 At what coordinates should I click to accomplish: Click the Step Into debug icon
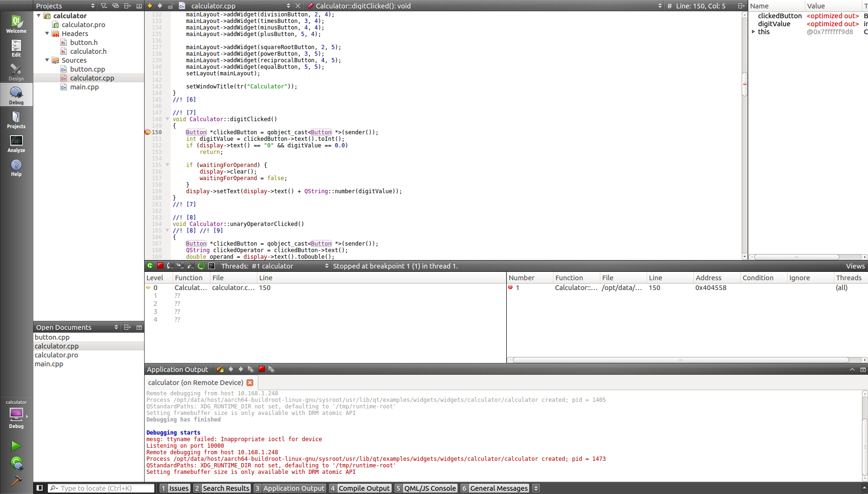181,266
